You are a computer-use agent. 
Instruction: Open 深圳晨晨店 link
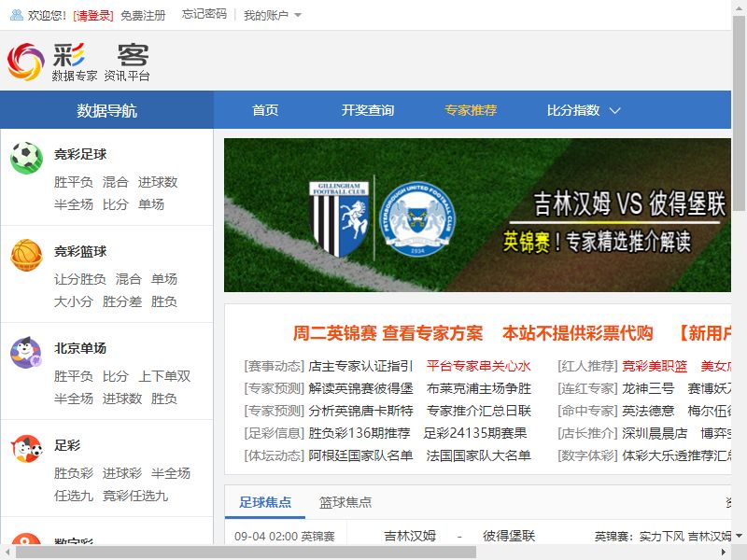655,433
